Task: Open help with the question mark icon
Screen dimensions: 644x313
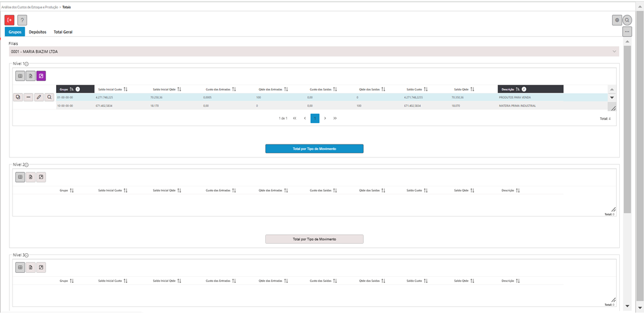Action: pos(22,20)
